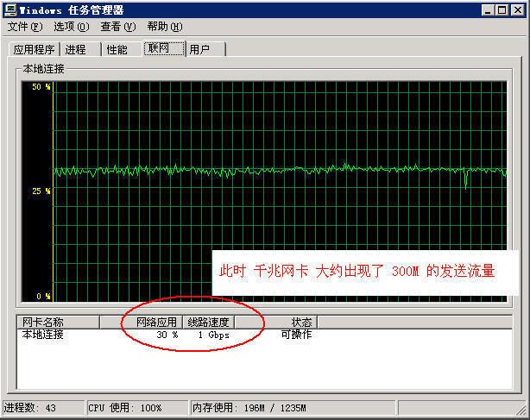Screen dimensions: 530x420
Task: Click the Task Manager title bar icon
Action: (10, 10)
